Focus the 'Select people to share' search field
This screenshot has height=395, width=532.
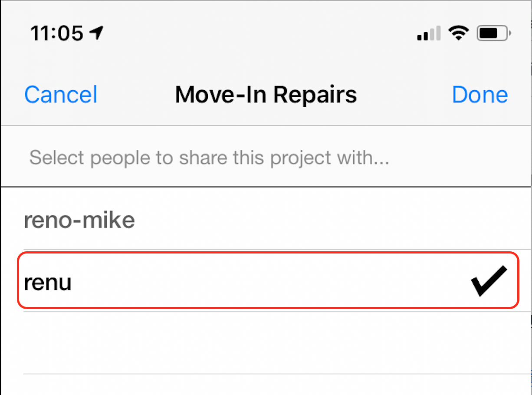pos(266,157)
